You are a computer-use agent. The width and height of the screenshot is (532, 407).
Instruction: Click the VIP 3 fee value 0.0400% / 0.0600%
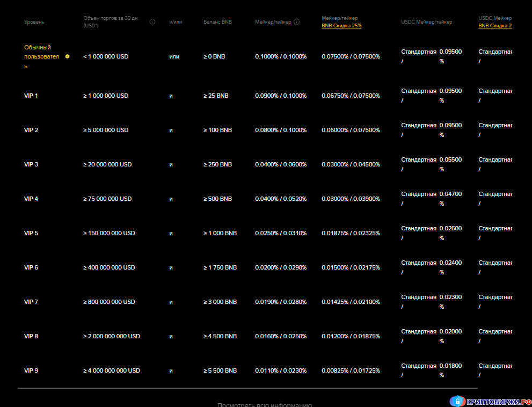[x=281, y=164]
